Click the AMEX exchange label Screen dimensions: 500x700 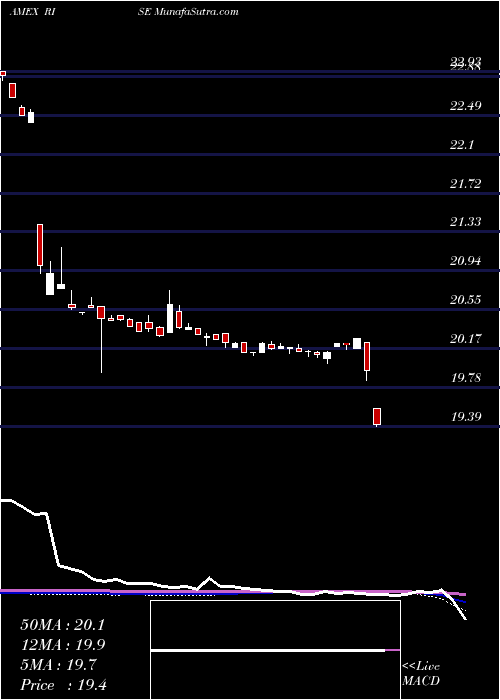(x=24, y=12)
